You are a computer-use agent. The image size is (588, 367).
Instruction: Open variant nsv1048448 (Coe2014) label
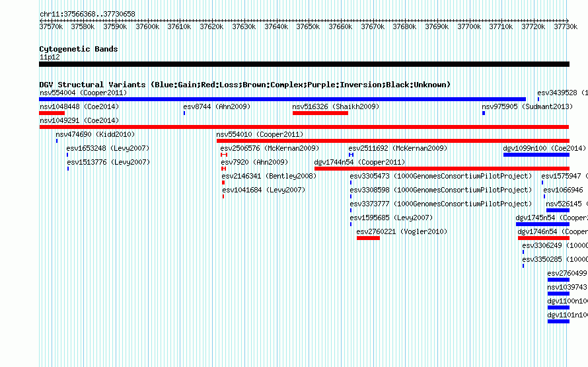coord(79,106)
